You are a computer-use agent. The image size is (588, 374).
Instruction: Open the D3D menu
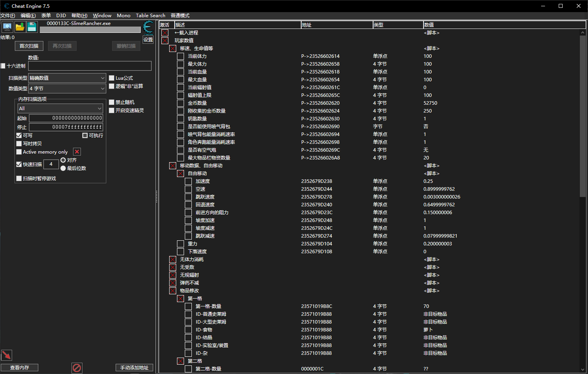pyautogui.click(x=61, y=16)
